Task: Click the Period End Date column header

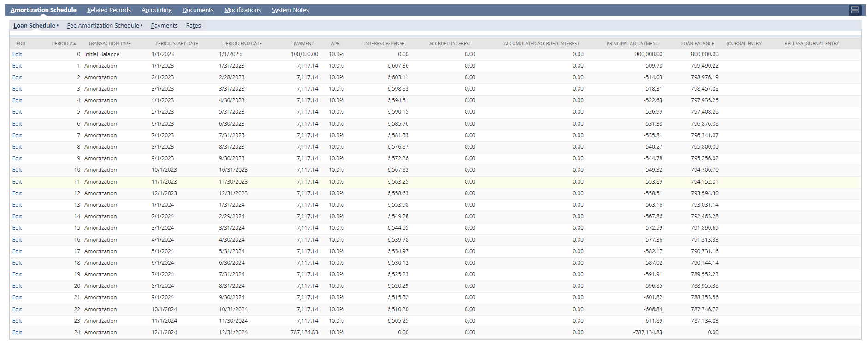Action: pyautogui.click(x=242, y=44)
